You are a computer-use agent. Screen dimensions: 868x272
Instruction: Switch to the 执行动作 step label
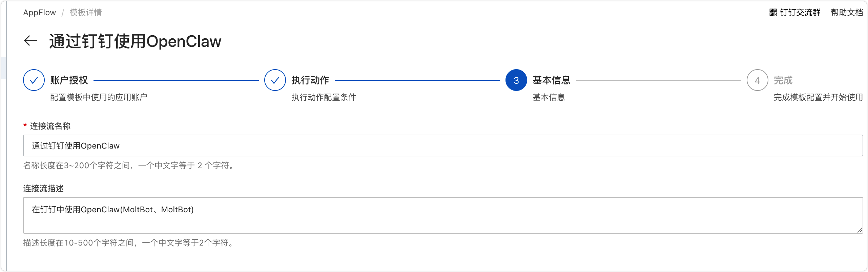click(310, 80)
